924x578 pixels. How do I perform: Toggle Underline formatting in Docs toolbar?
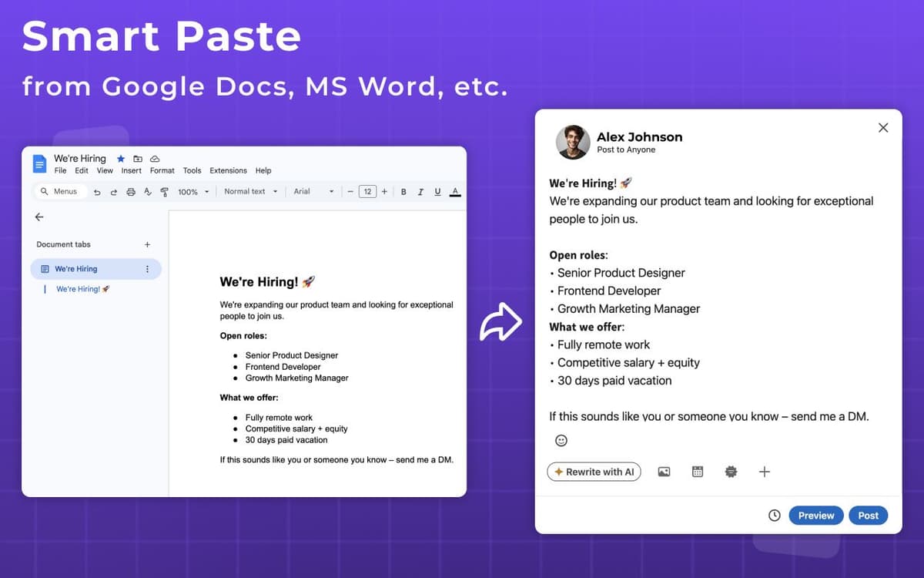pyautogui.click(x=437, y=192)
